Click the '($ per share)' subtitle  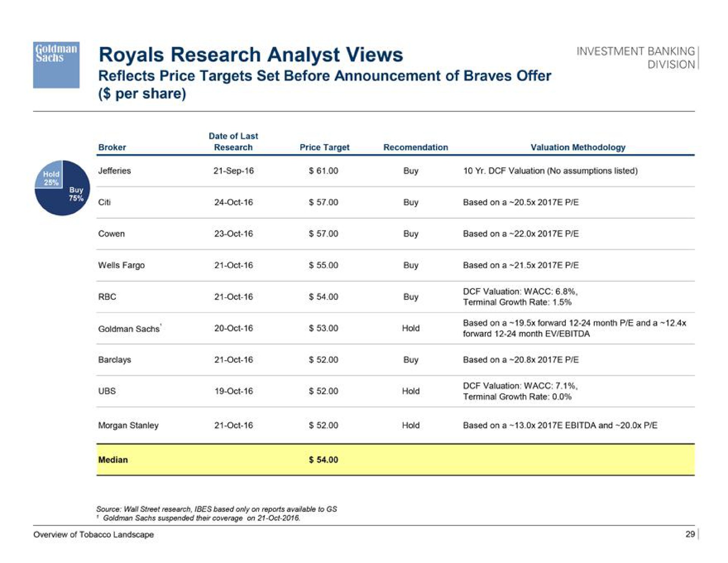pos(142,94)
